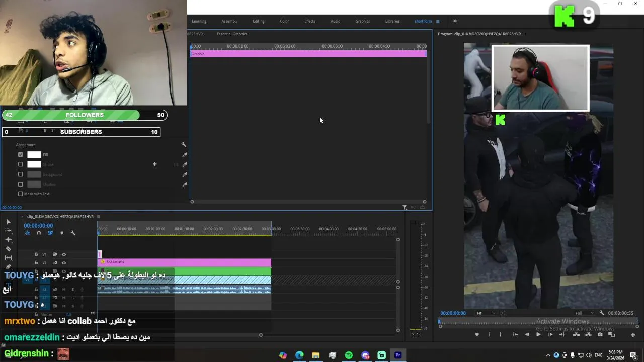Enable the Shadow checkbox
This screenshot has height=362, width=644.
(21, 184)
